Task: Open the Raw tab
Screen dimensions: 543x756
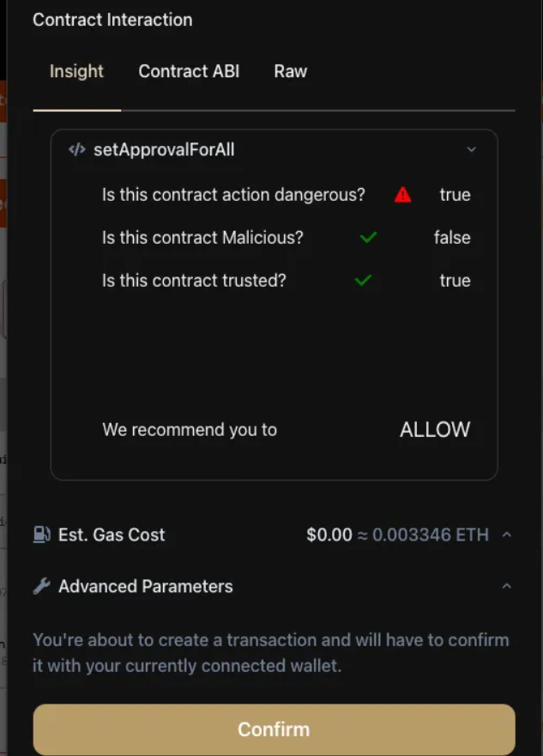Action: coord(291,71)
